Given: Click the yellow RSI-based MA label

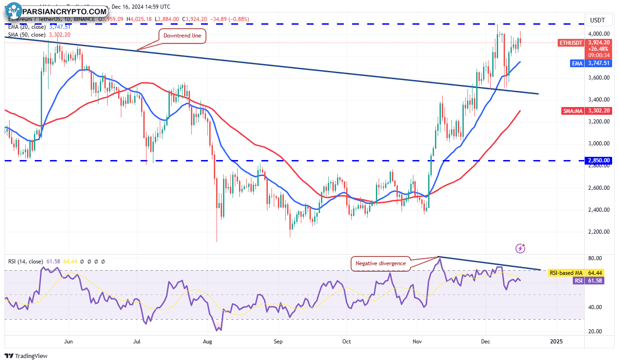Looking at the screenshot, I should point(566,273).
